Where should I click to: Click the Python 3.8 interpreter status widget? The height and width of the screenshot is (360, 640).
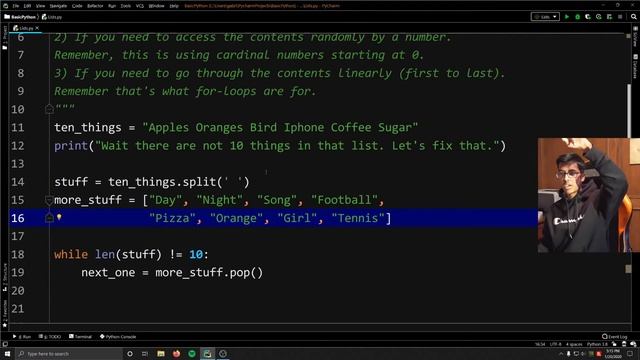click(x=597, y=344)
